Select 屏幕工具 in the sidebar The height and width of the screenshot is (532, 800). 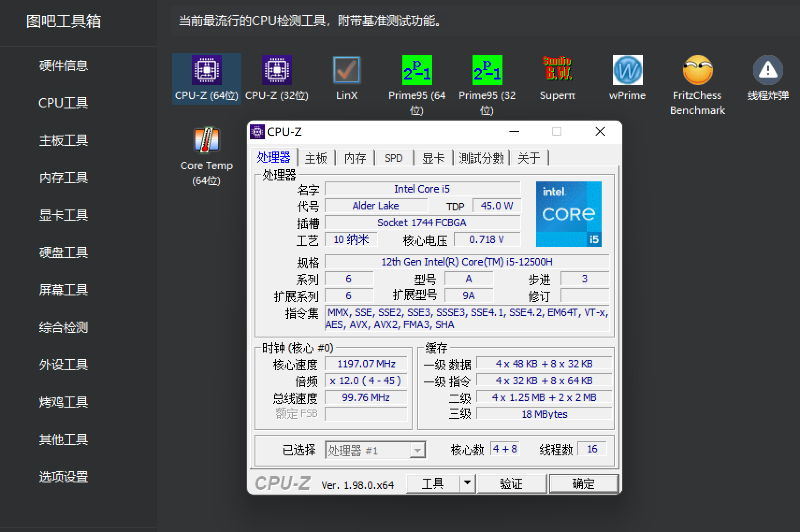(x=64, y=290)
